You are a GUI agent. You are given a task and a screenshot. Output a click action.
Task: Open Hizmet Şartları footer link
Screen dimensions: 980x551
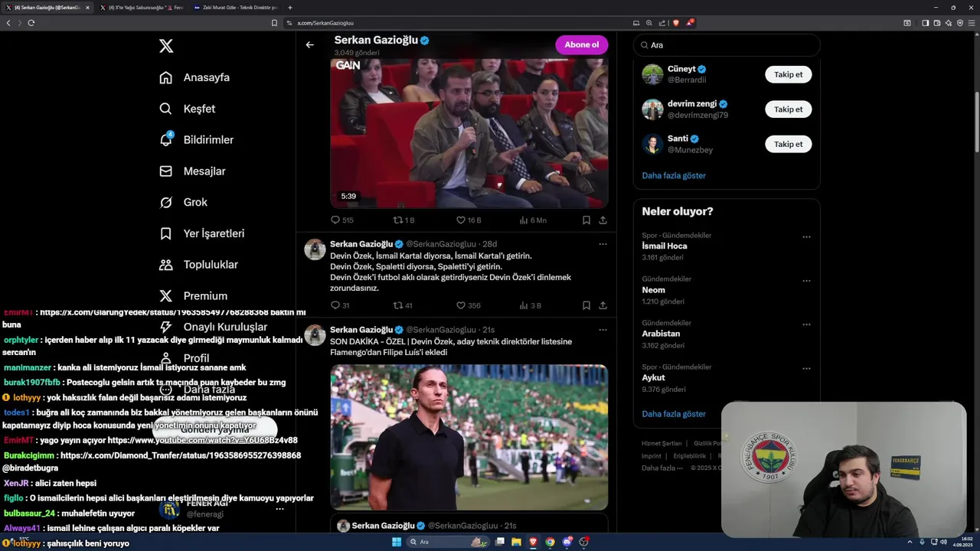tap(661, 443)
